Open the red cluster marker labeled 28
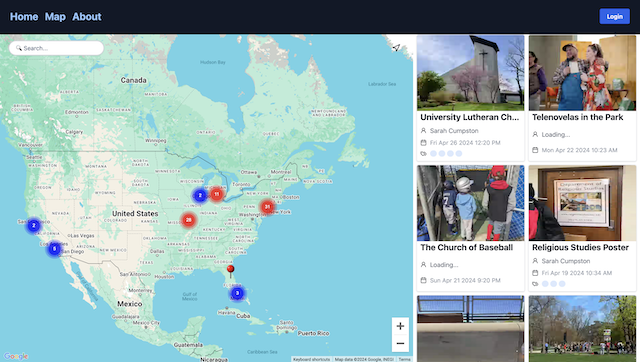This screenshot has width=640, height=362. pyautogui.click(x=189, y=220)
